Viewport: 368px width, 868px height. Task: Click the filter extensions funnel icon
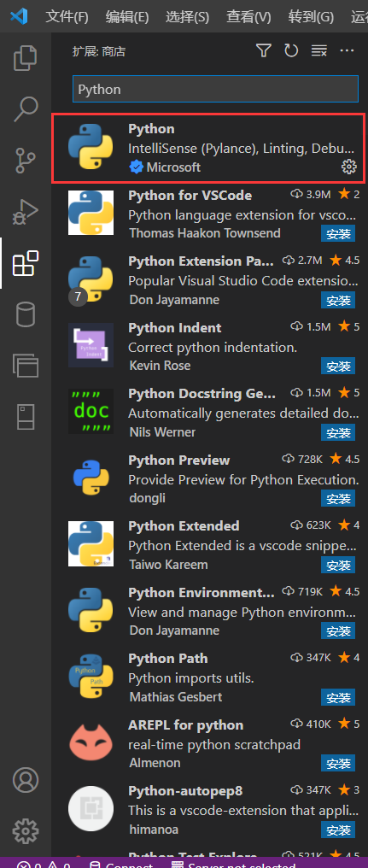(264, 51)
